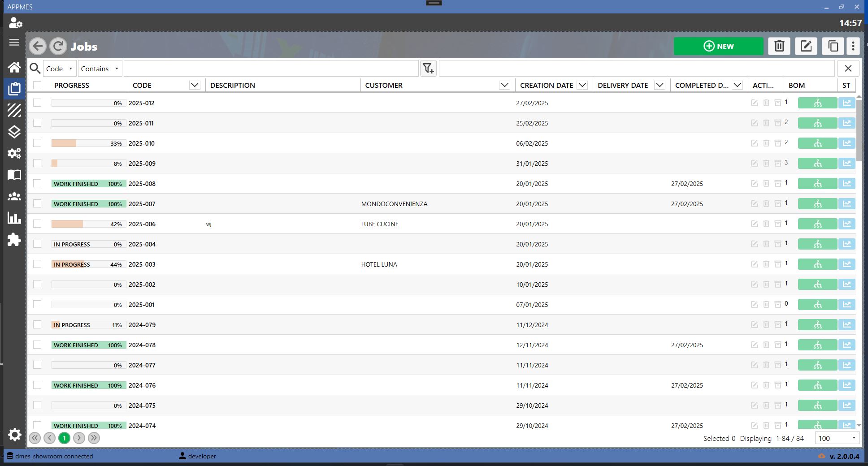Open statistics chart for job 2025-006

click(846, 224)
